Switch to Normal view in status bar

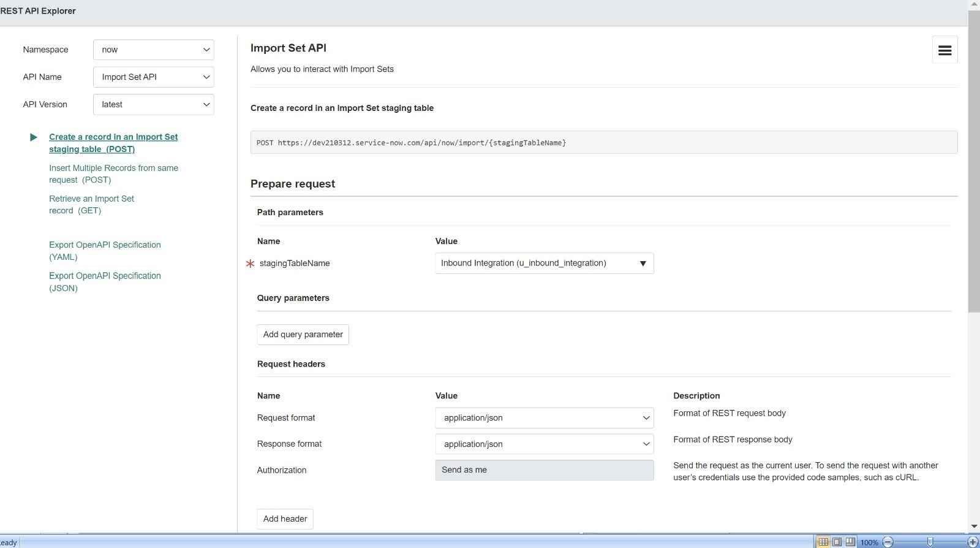(x=823, y=542)
